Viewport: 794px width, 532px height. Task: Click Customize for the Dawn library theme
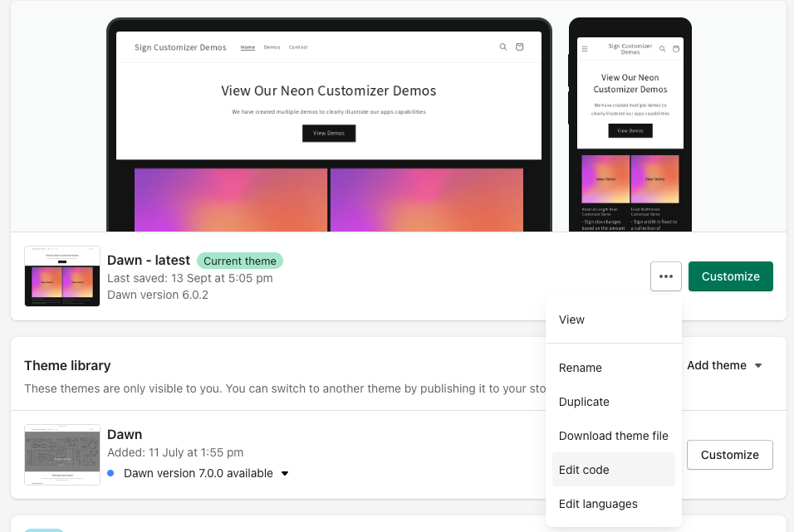[729, 455]
